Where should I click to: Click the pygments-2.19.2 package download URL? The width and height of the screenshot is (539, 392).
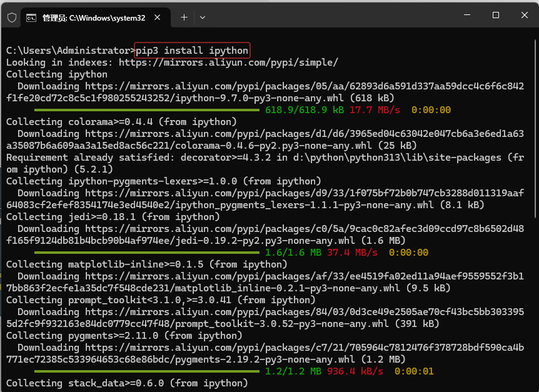[x=265, y=353]
